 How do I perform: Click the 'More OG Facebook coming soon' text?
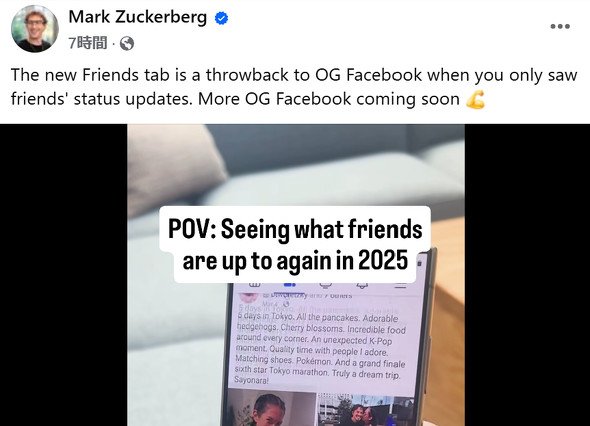coord(329,99)
